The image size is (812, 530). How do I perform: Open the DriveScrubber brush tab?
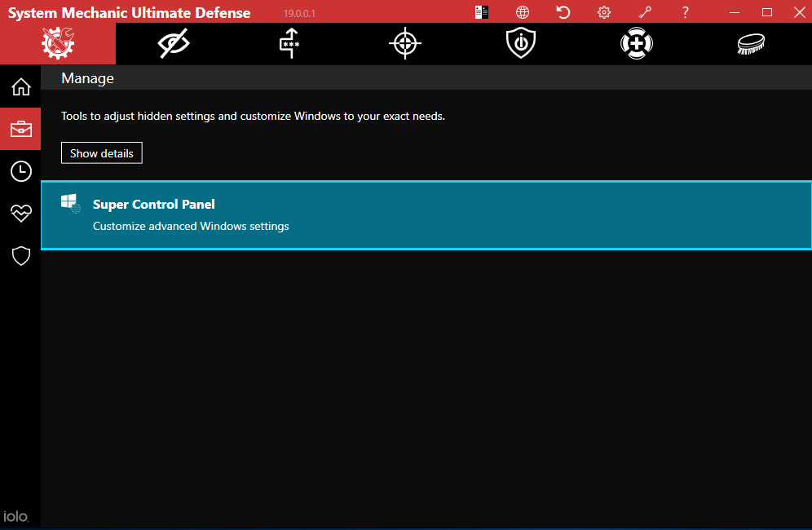pos(752,43)
